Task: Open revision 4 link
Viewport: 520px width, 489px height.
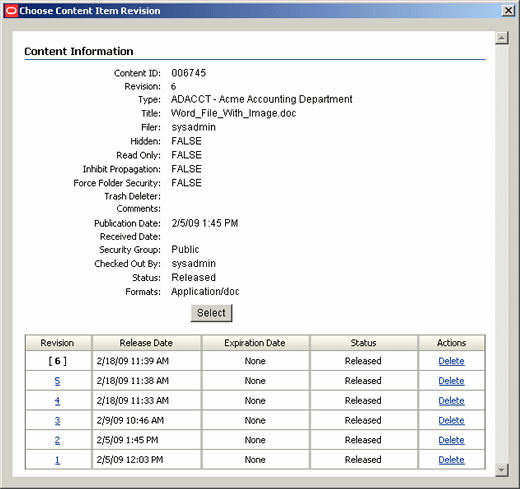Action: [x=57, y=400]
